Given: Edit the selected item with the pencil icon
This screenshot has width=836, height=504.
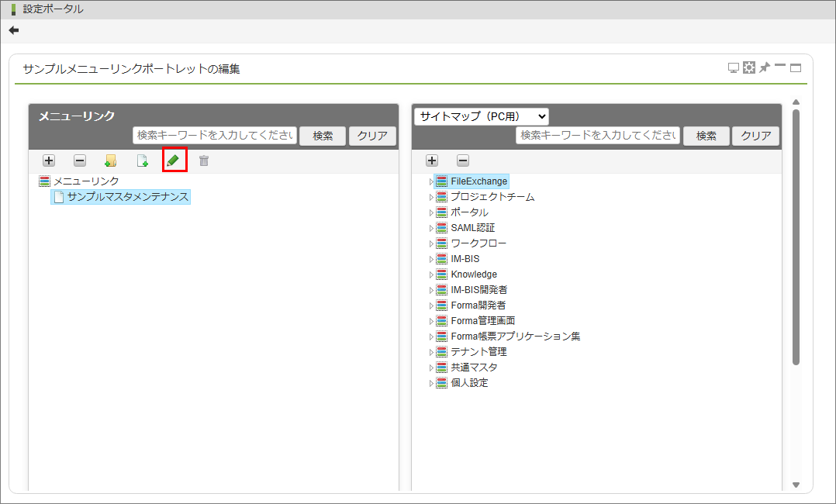Looking at the screenshot, I should pyautogui.click(x=173, y=161).
